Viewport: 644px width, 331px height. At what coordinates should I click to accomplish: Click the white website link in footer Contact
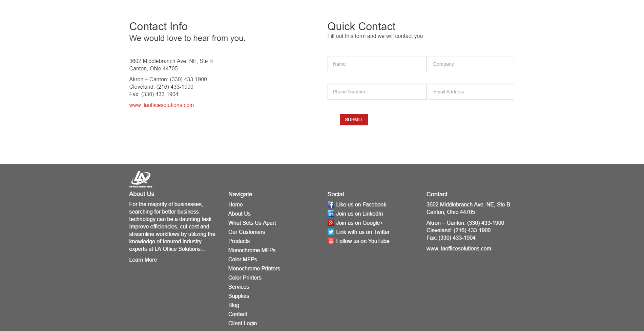pyautogui.click(x=458, y=248)
